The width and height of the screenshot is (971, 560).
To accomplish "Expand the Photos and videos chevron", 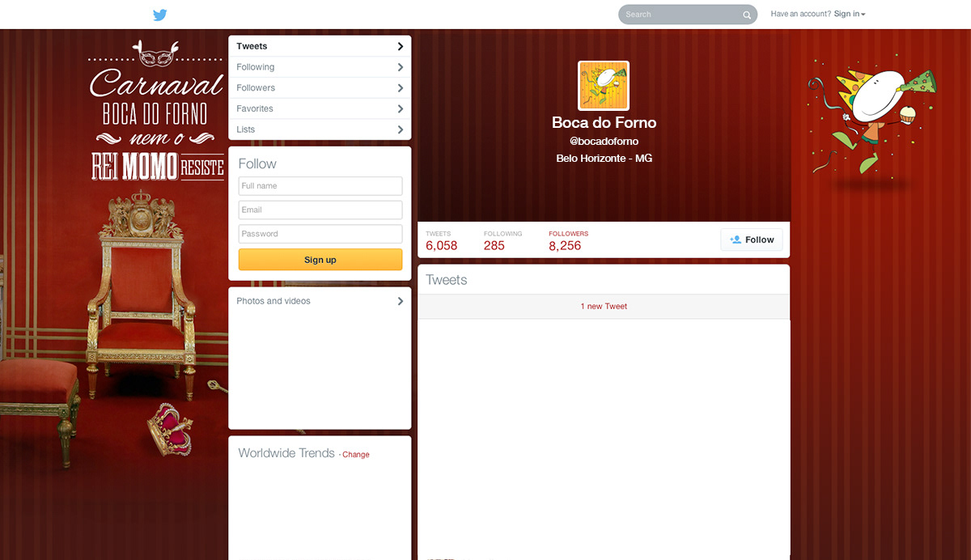I will [401, 301].
